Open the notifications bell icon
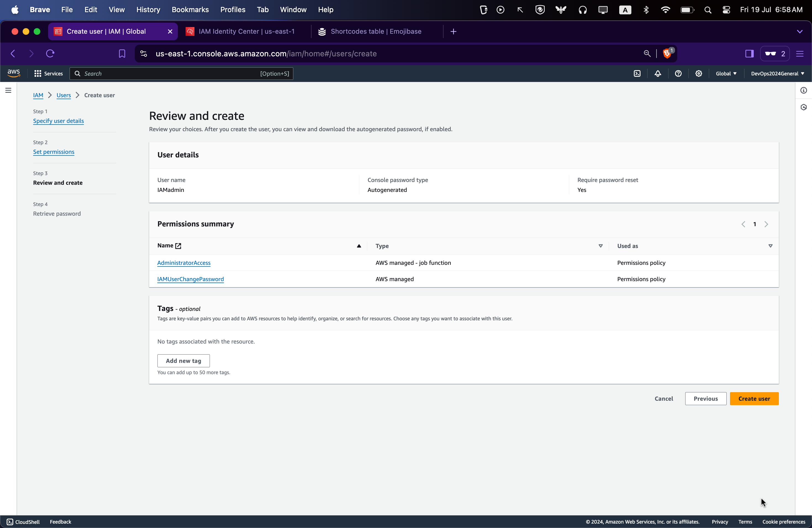This screenshot has width=812, height=528. [x=657, y=74]
